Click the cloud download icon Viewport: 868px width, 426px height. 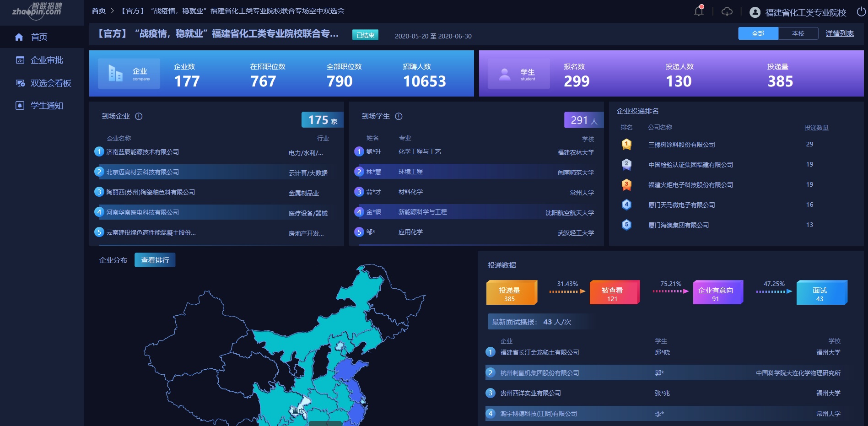[x=727, y=11]
